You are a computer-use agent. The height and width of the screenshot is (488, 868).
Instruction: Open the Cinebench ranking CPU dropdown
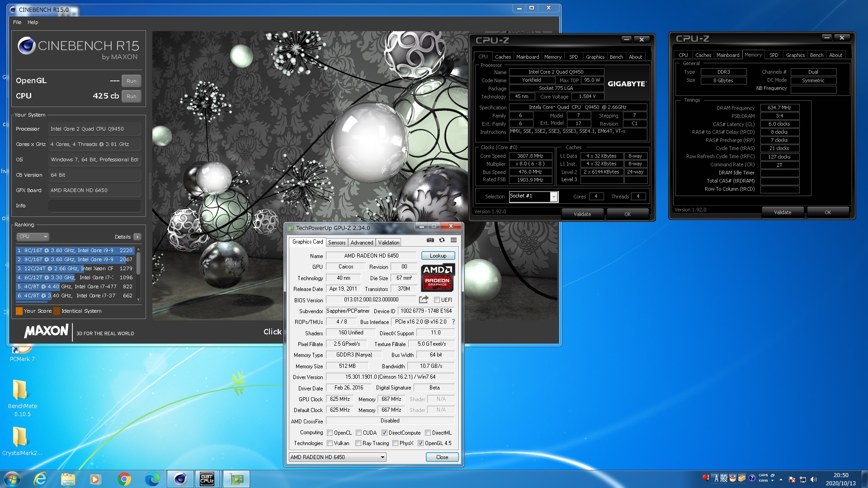point(33,236)
